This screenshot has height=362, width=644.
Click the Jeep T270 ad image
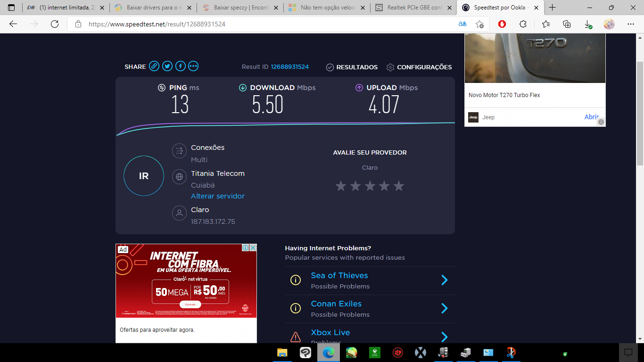[x=535, y=58]
